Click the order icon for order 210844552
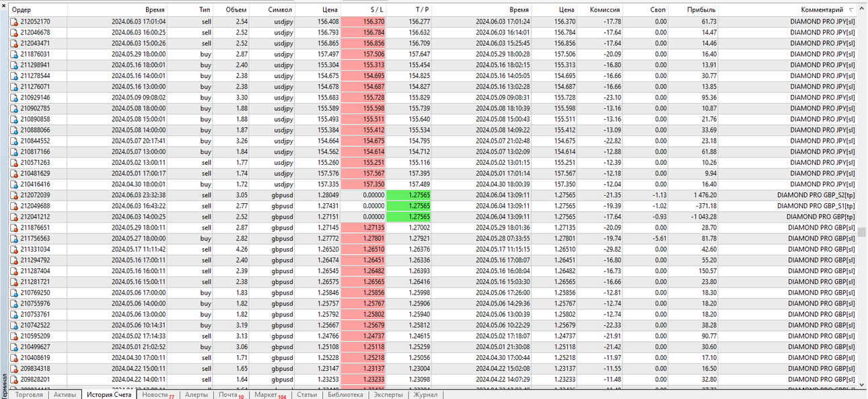868x399 pixels. (14, 141)
